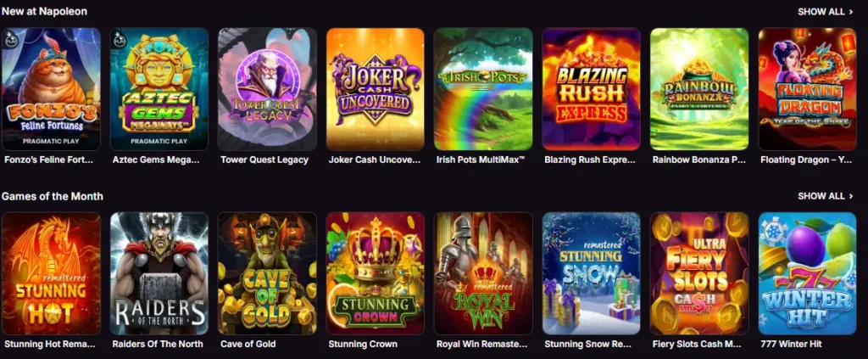This screenshot has height=359, width=868.
Task: Launch Stunning Hot Remastered game
Action: click(51, 273)
